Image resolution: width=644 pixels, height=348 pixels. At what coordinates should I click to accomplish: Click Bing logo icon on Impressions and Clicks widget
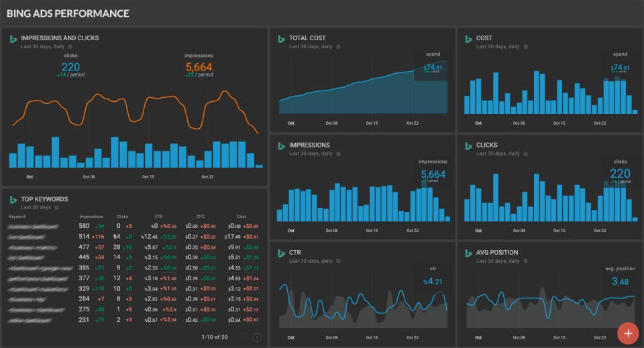13,39
